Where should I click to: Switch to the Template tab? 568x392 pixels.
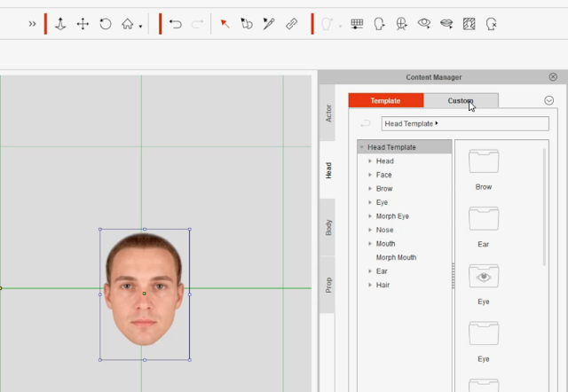click(x=386, y=100)
